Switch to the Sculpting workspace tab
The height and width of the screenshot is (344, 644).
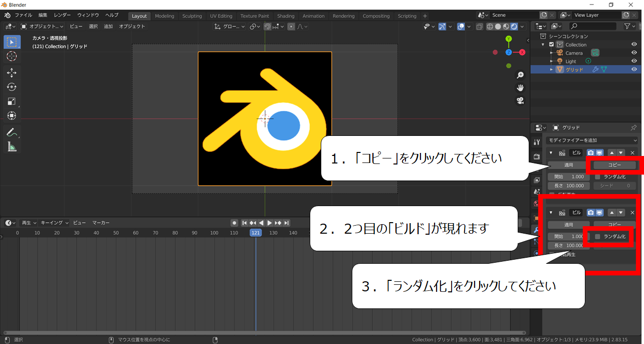pyautogui.click(x=192, y=16)
